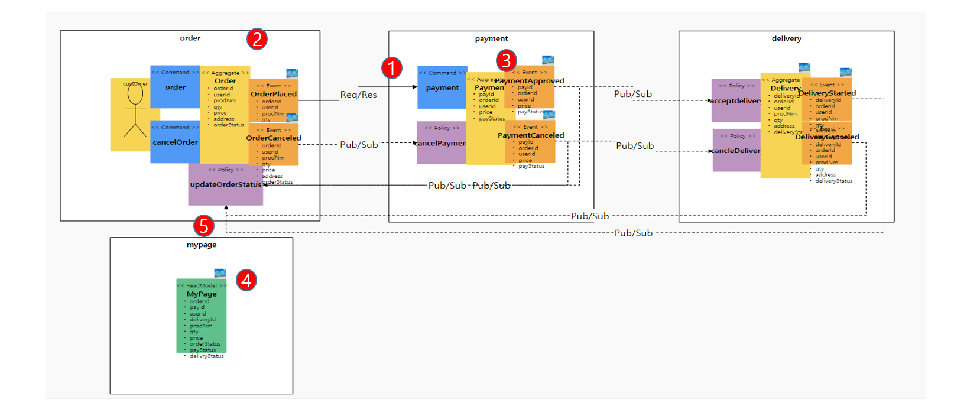Image resolution: width=980 pixels, height=403 pixels.
Task: Click 'delivryStatus' attribute in MyPage
Action: (x=206, y=356)
